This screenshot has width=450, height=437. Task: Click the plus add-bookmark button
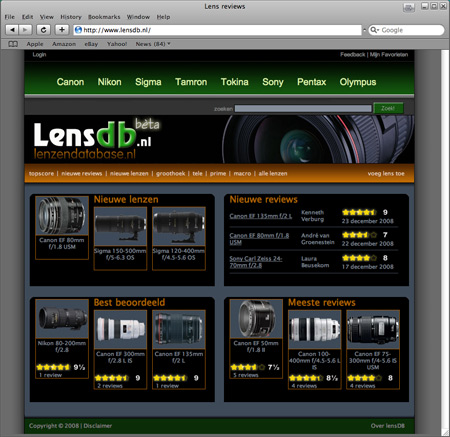coord(62,30)
